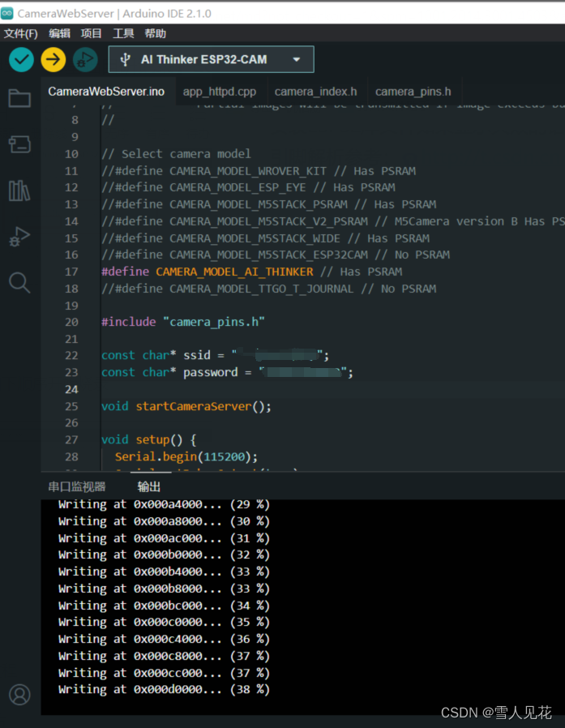This screenshot has width=565, height=728.
Task: Click the CAMERA_MODEL_M5STACK_V2_PSRAM commented line
Action: point(333,221)
